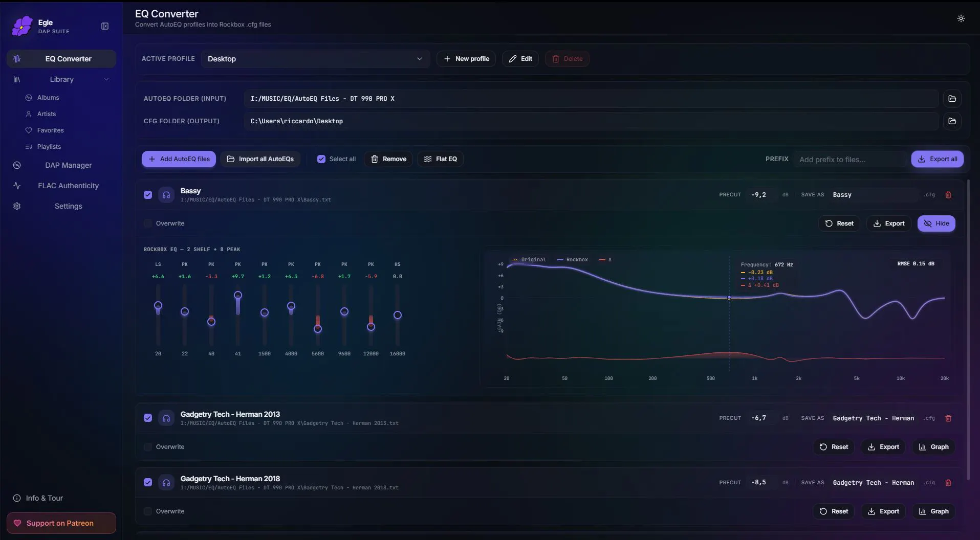Collapse the Library section chevron
The width and height of the screenshot is (980, 540).
pos(106,79)
